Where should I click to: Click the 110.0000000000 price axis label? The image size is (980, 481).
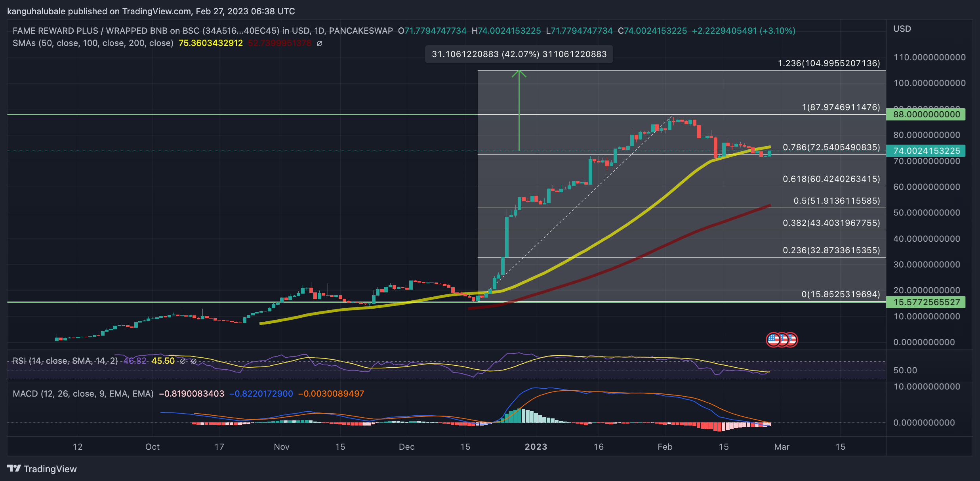point(930,57)
